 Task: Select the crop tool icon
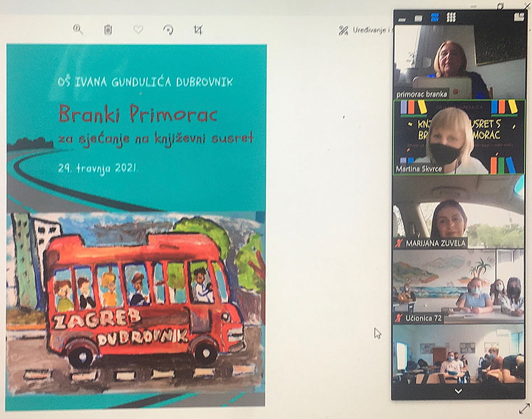[x=198, y=30]
